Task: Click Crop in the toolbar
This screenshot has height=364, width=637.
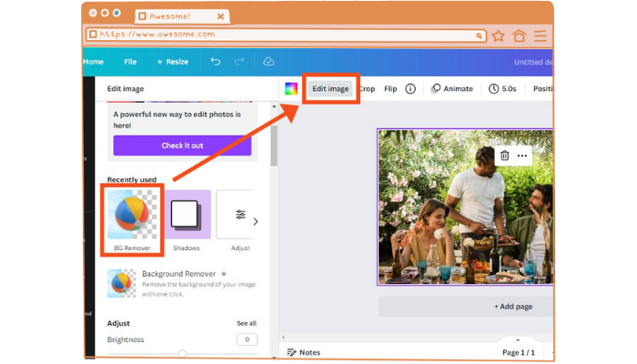Action: pyautogui.click(x=367, y=88)
